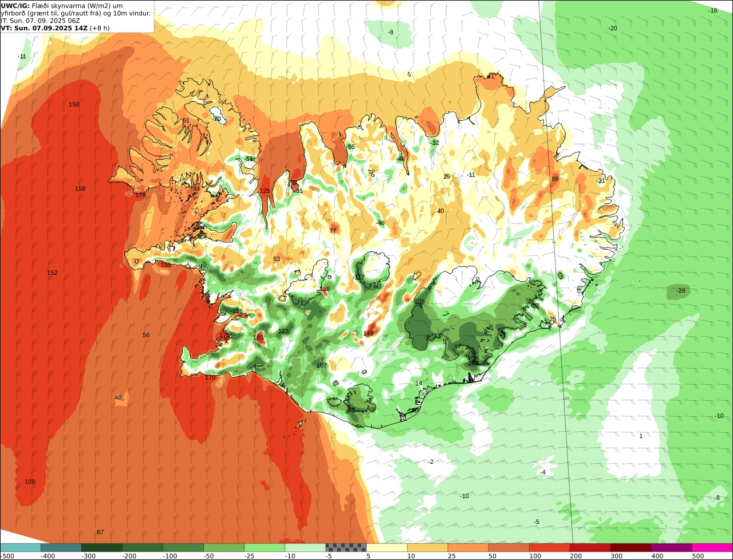Select the '53' value on the map
The height and width of the screenshot is (560, 733).
(277, 259)
